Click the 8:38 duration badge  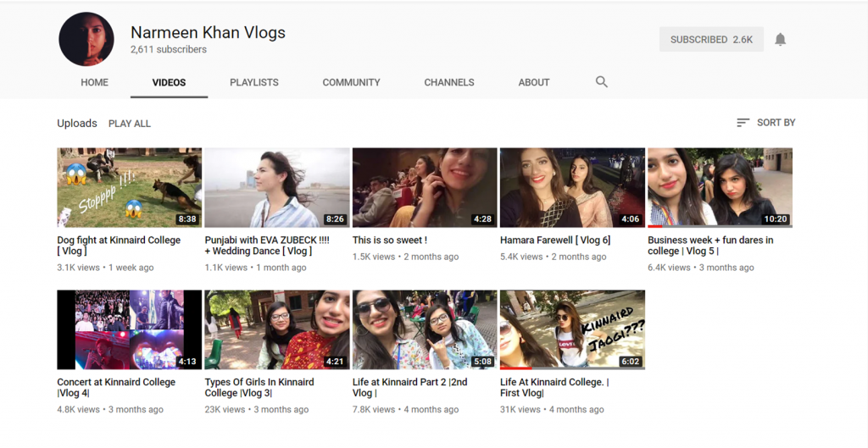tap(187, 219)
